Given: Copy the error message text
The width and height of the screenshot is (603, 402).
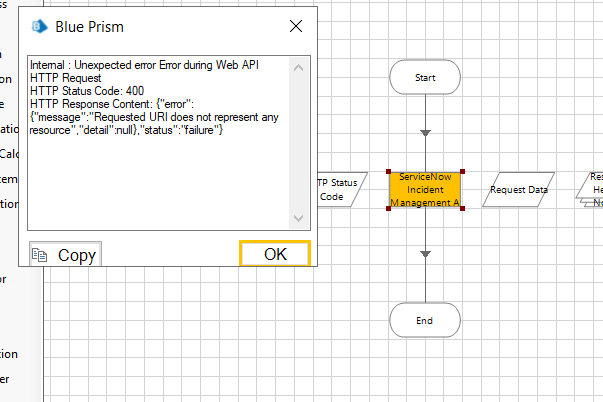Looking at the screenshot, I should (65, 254).
